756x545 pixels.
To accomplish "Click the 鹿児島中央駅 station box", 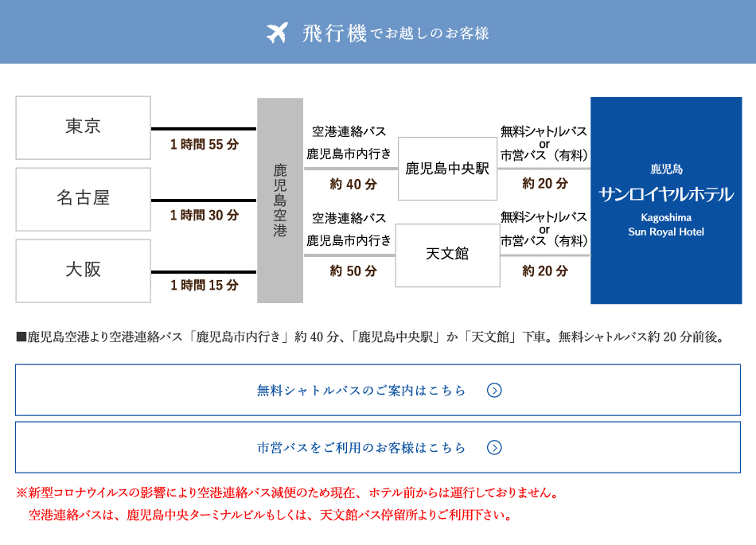I will coord(447,169).
